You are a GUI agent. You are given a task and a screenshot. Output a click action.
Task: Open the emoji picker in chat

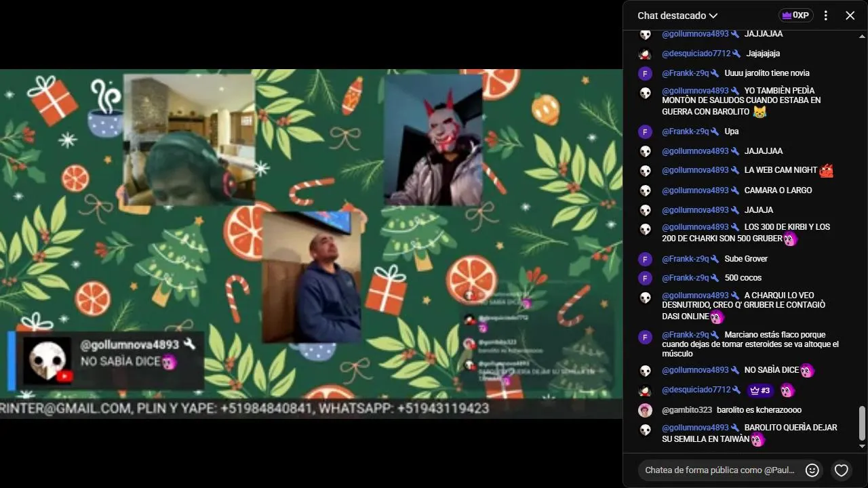tap(812, 470)
